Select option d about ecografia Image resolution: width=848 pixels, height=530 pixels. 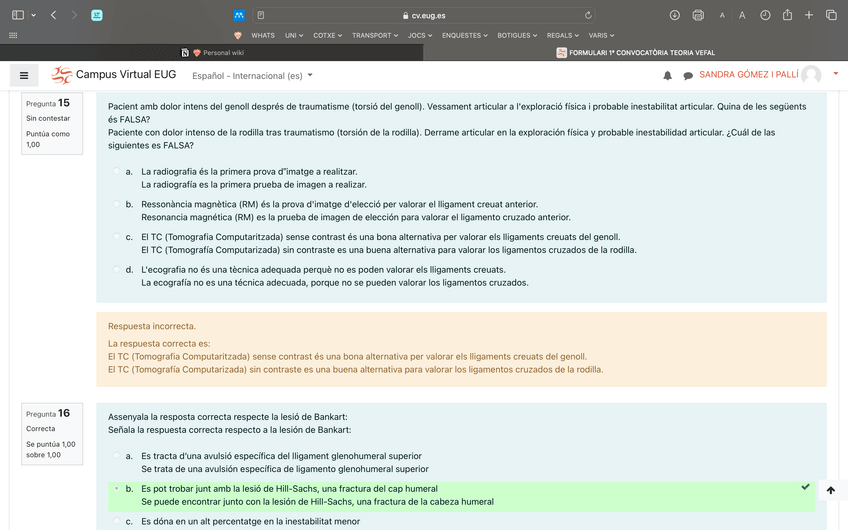tap(117, 270)
